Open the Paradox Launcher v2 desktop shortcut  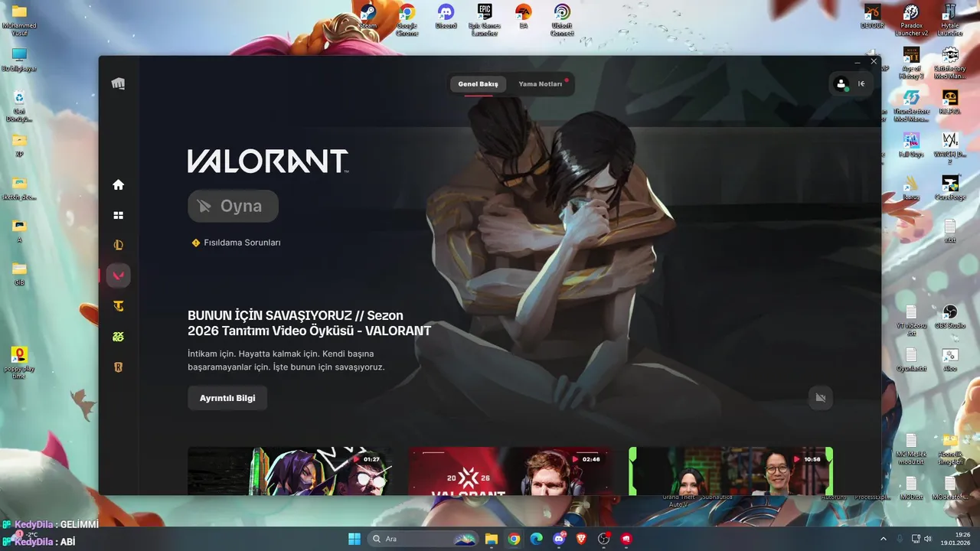911,20
